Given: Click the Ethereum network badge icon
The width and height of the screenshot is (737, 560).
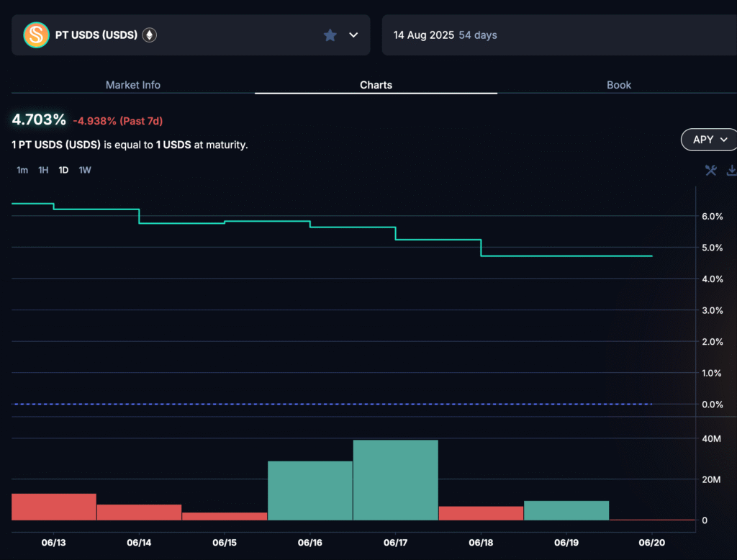Looking at the screenshot, I should click(150, 35).
